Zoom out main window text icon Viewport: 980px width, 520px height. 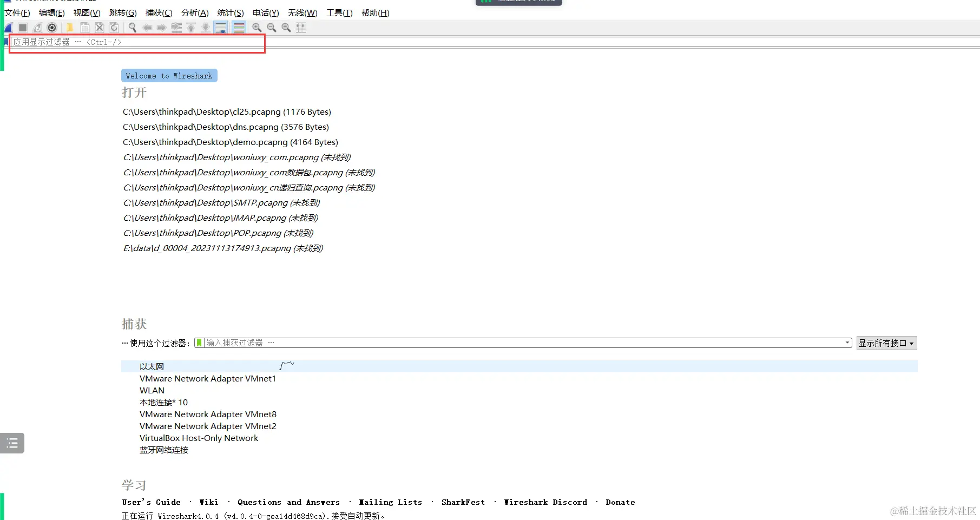pos(272,28)
